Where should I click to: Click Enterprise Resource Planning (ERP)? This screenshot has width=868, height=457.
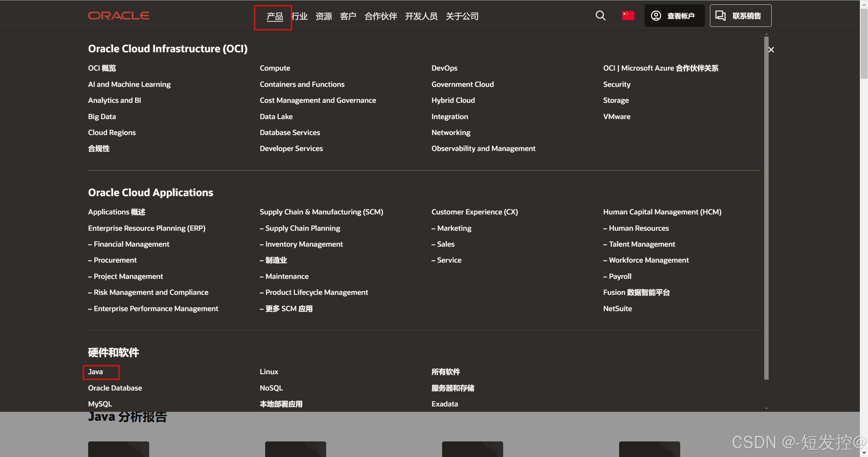(x=147, y=228)
